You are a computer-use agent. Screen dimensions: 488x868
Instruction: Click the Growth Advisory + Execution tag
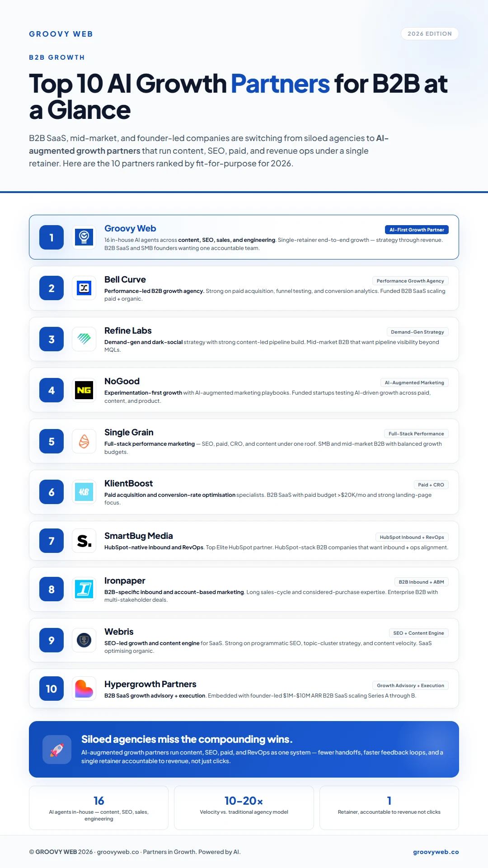tap(410, 685)
